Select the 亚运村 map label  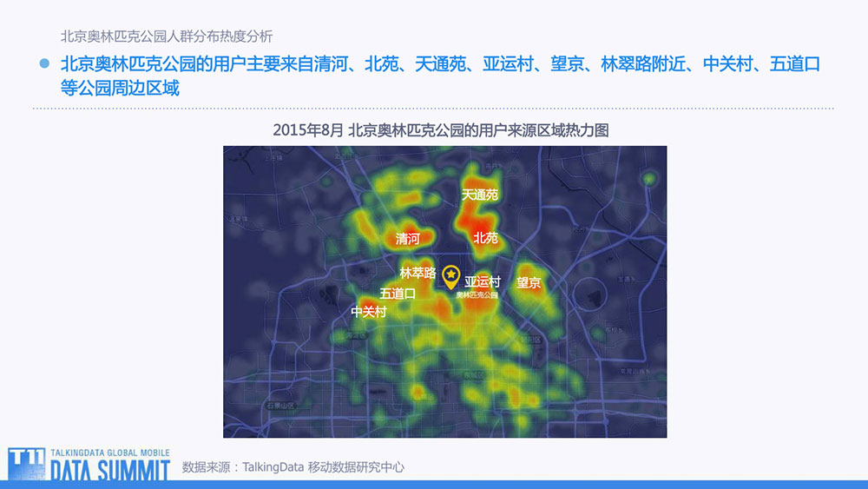(x=483, y=281)
